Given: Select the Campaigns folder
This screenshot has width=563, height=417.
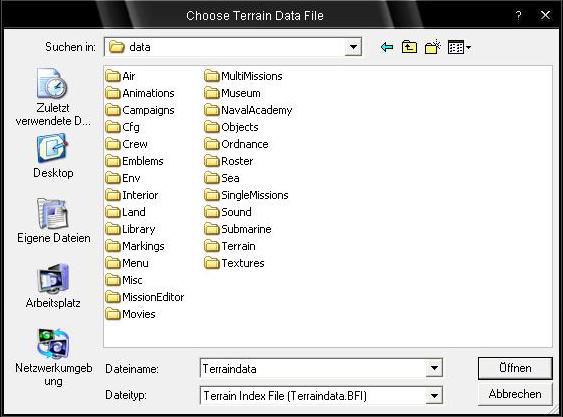Looking at the screenshot, I should coord(140,110).
